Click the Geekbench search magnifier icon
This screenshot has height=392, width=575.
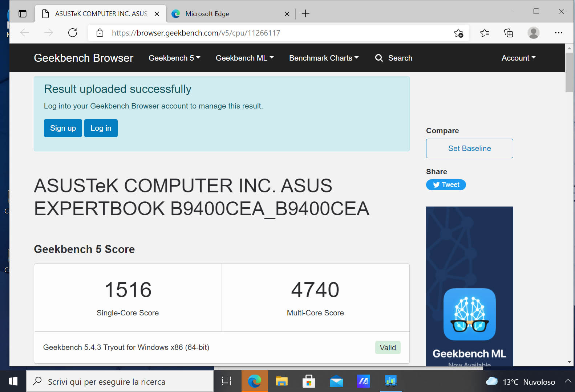pos(379,58)
